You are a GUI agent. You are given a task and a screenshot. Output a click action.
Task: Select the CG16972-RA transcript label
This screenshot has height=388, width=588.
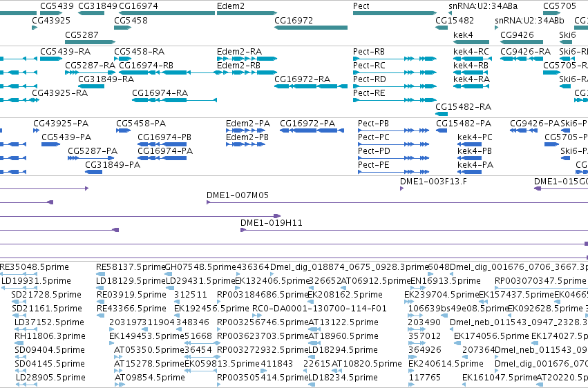302,79
